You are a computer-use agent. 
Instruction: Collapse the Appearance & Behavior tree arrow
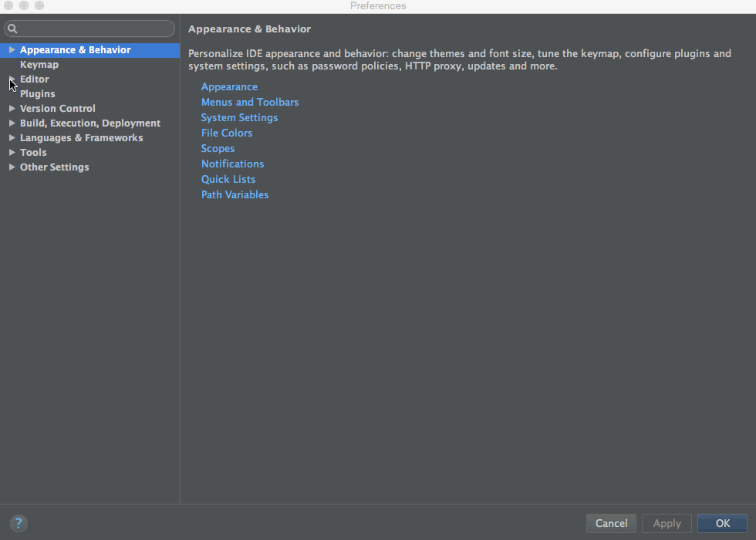tap(12, 50)
